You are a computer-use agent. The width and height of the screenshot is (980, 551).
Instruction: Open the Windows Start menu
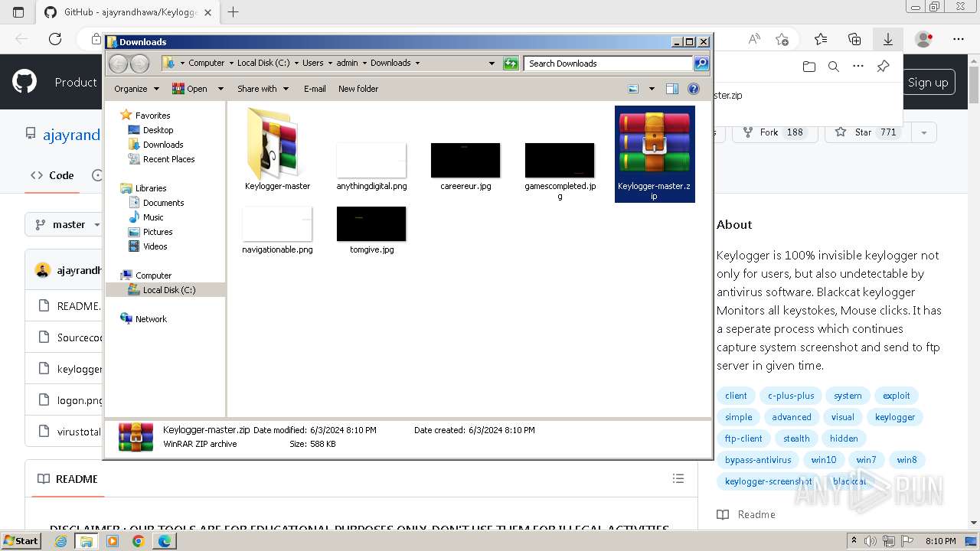pyautogui.click(x=21, y=540)
